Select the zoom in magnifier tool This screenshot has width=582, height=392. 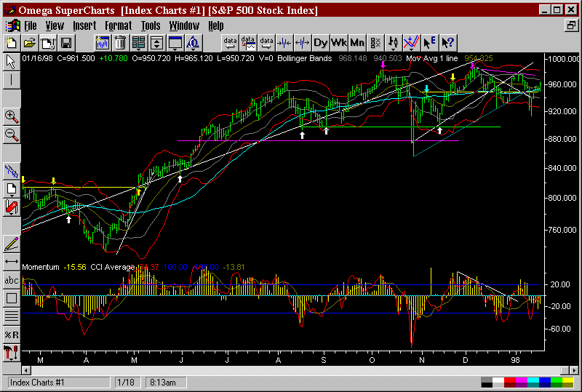pyautogui.click(x=12, y=117)
